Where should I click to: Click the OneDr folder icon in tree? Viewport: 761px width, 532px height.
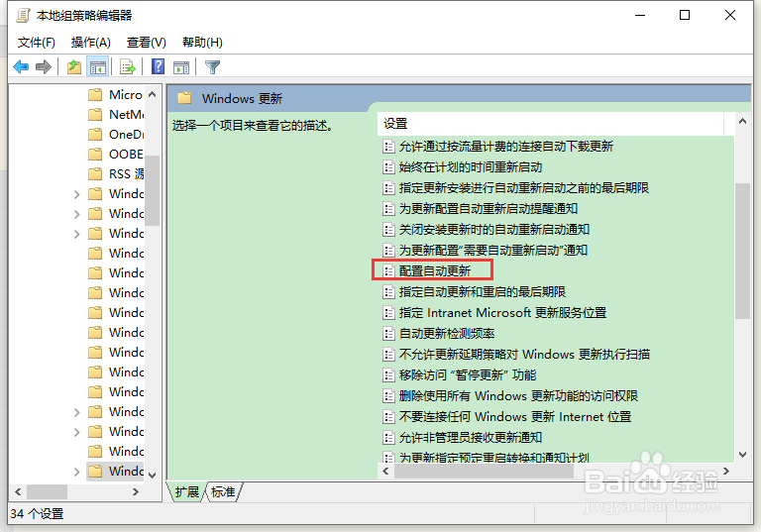pos(95,134)
